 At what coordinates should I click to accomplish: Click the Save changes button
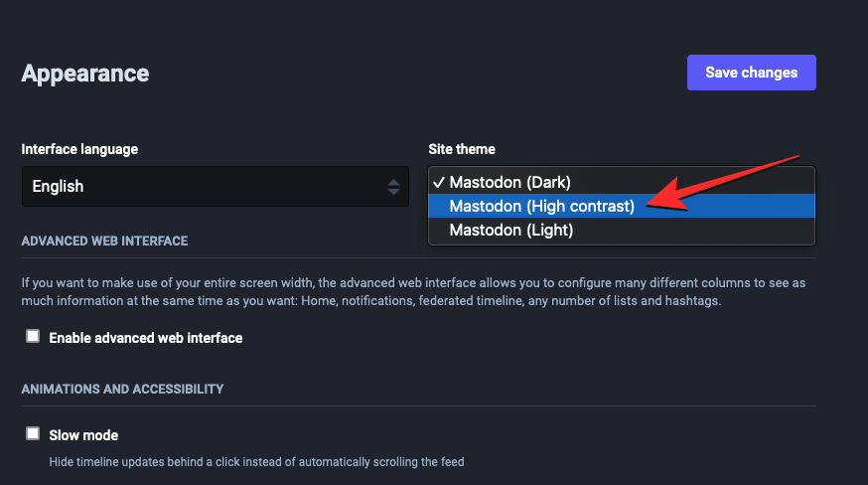[751, 73]
